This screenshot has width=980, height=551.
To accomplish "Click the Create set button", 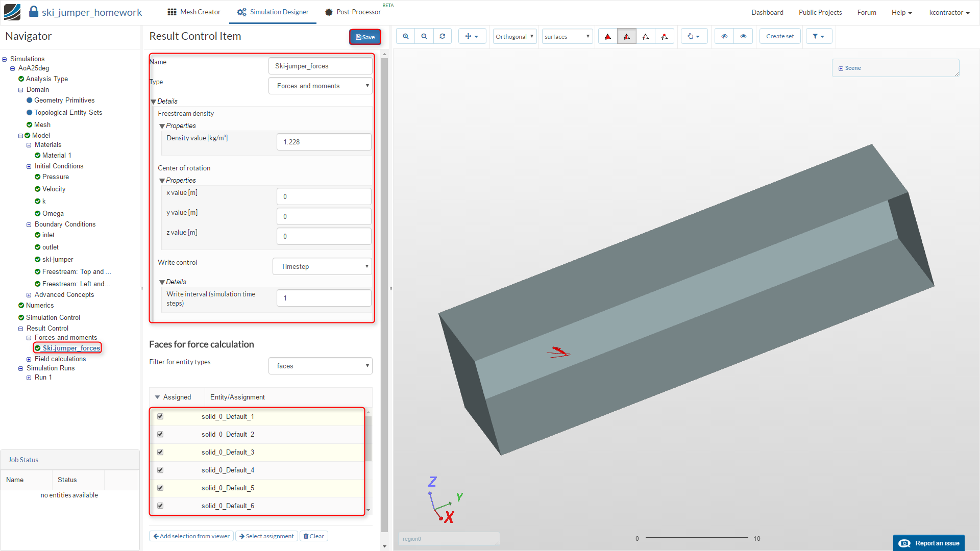I will coord(779,36).
